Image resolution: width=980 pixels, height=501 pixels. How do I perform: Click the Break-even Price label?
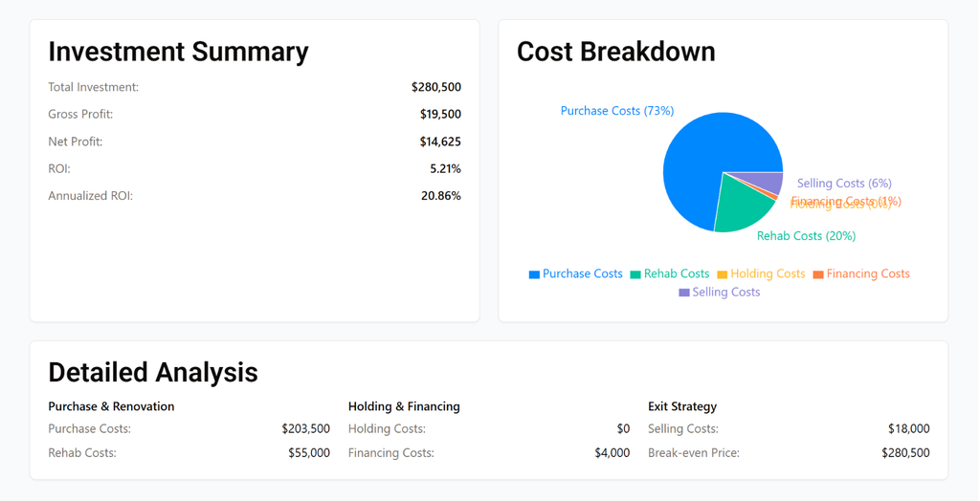694,453
